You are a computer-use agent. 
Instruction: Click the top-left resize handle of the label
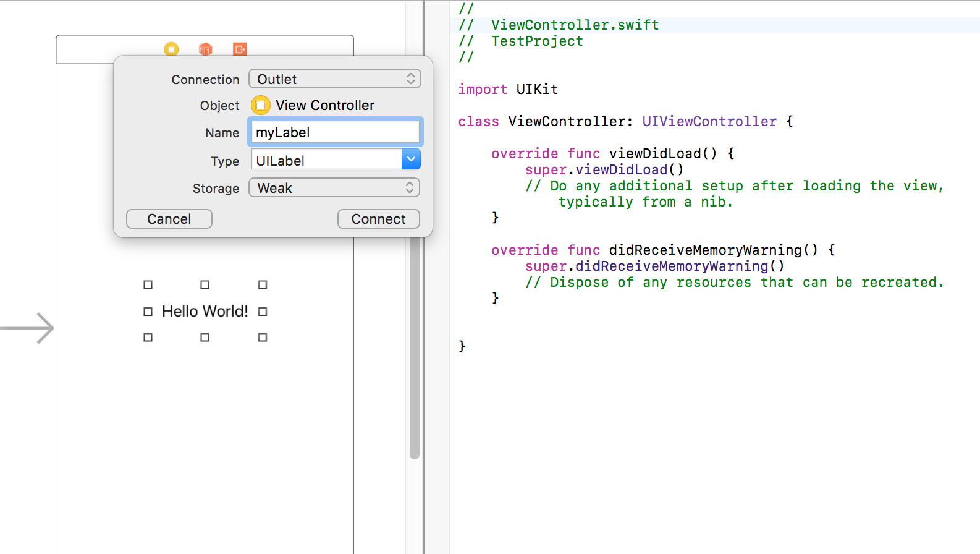[x=148, y=285]
